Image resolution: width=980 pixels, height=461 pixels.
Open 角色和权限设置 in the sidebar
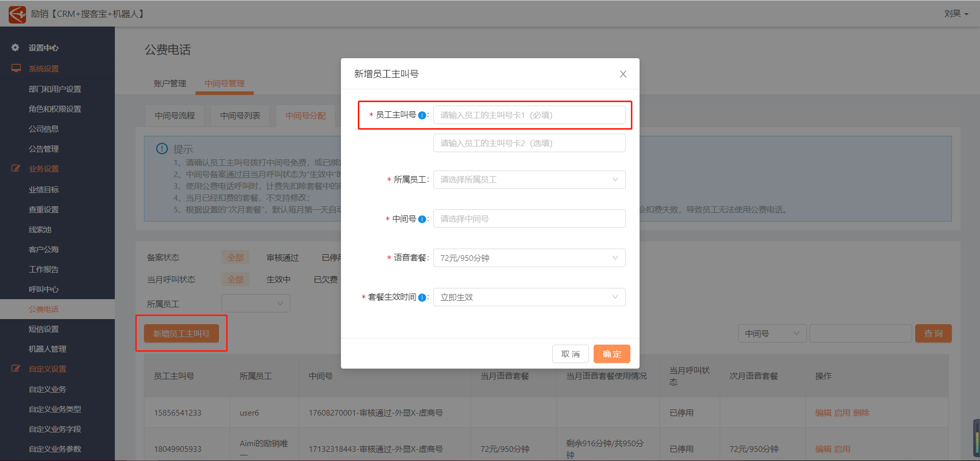55,109
